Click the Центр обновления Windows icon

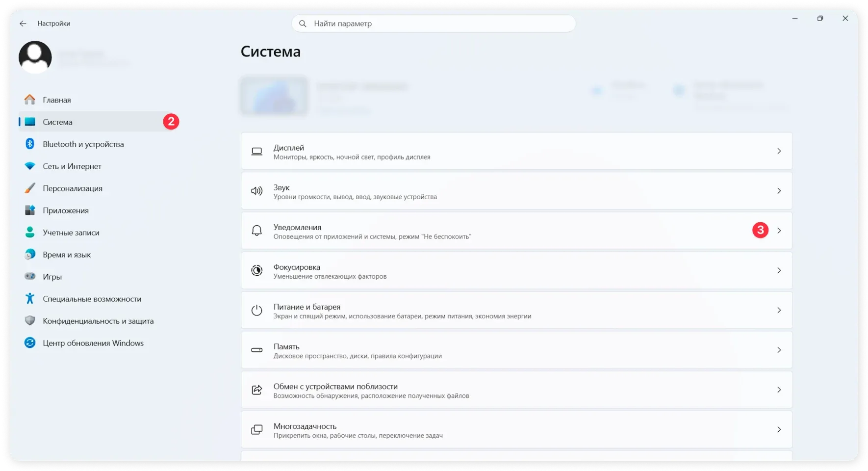pos(30,342)
